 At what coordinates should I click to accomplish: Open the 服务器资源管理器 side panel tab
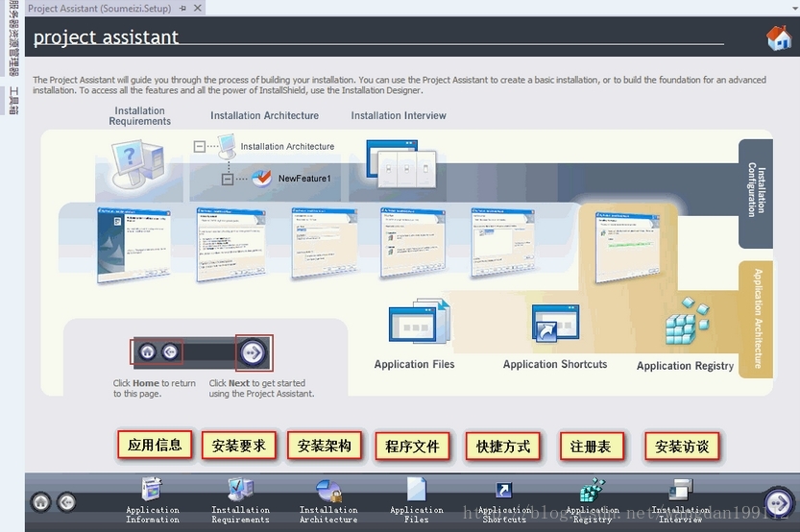13,38
